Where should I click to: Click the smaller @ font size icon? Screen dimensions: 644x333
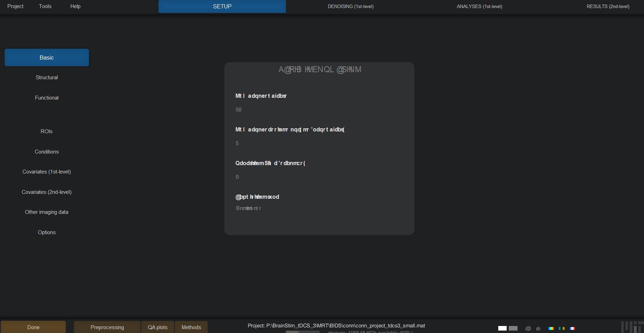coord(538,329)
